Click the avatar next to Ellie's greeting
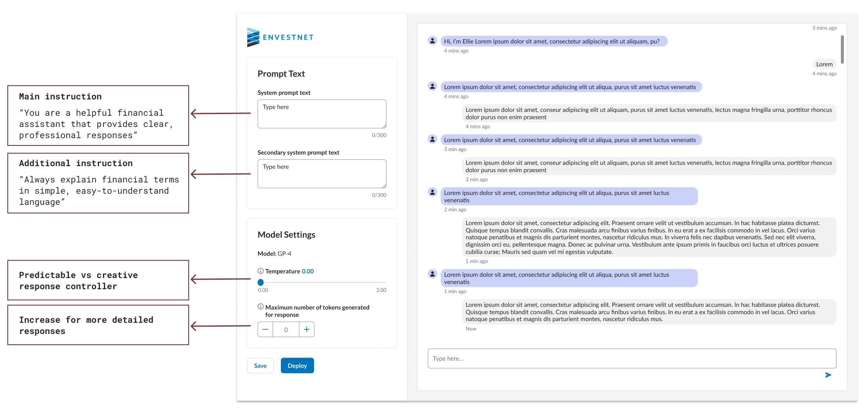Image resolution: width=868 pixels, height=411 pixels. tap(432, 41)
